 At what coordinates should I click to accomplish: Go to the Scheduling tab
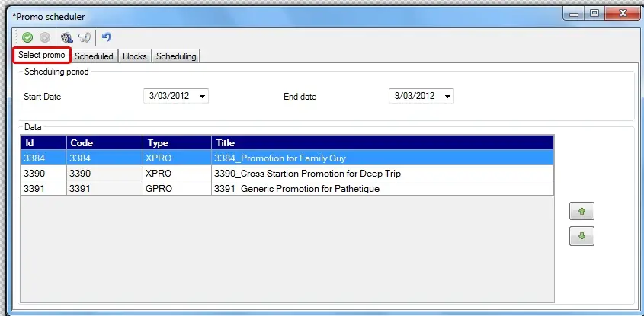(x=176, y=56)
